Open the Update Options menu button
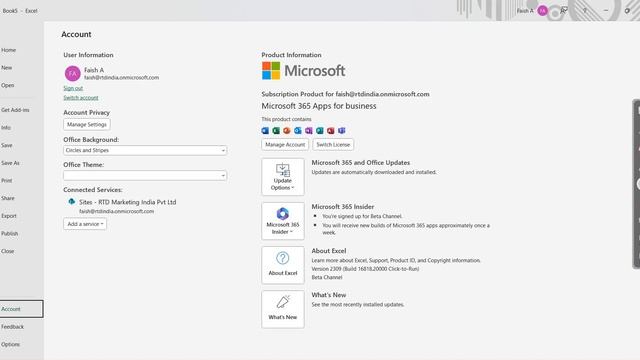 (x=283, y=177)
